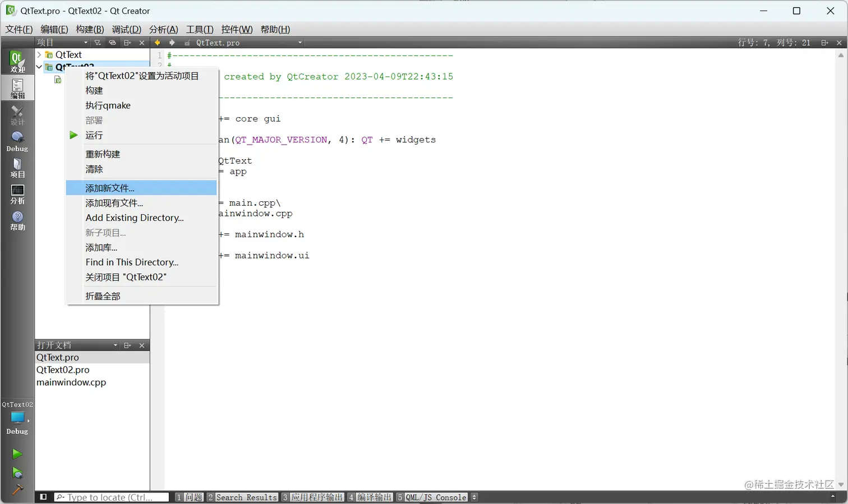Open the 3 应用程序输出 pane
848x504 pixels.
313,497
